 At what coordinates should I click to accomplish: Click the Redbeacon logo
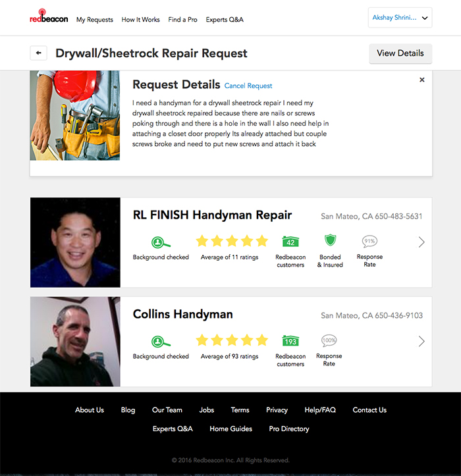(x=49, y=16)
